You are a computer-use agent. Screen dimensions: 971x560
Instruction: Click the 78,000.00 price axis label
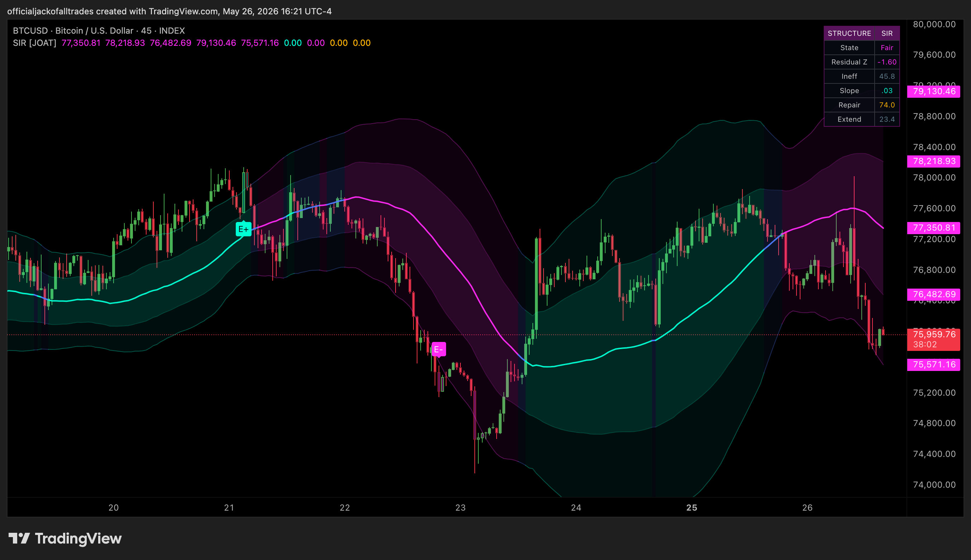click(x=934, y=178)
